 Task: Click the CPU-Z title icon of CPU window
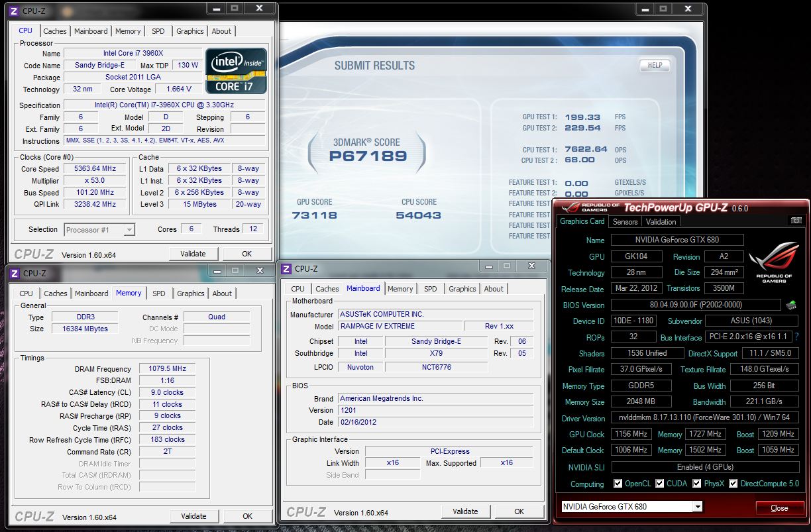coord(14,11)
